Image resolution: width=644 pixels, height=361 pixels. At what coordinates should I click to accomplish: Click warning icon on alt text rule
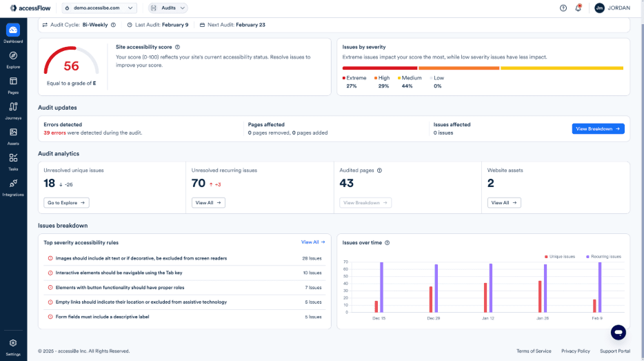pyautogui.click(x=50, y=258)
